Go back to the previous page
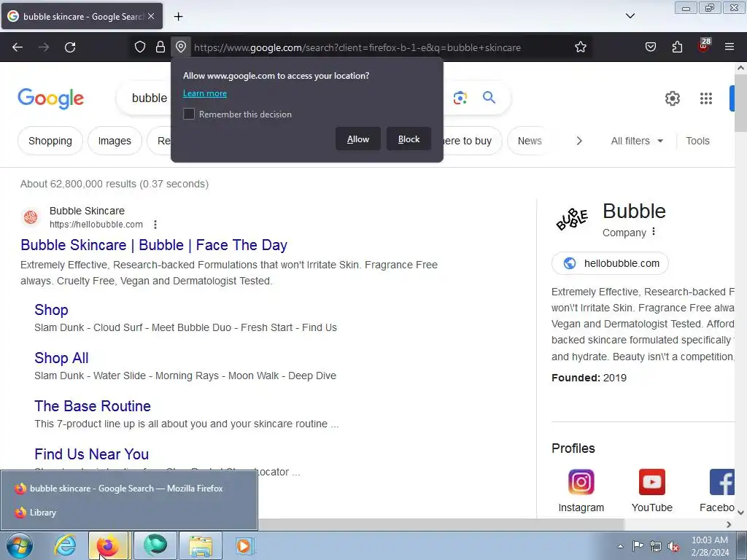 (18, 47)
